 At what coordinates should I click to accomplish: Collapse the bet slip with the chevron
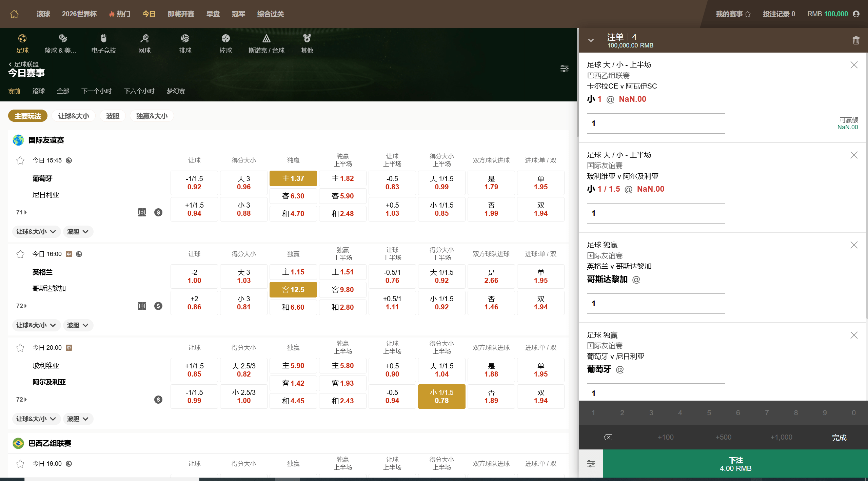(591, 40)
